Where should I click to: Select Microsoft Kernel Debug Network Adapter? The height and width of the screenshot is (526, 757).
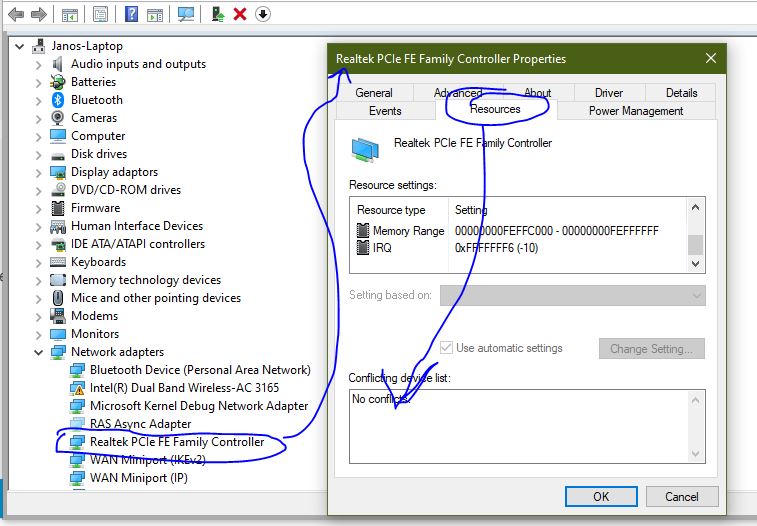click(199, 406)
